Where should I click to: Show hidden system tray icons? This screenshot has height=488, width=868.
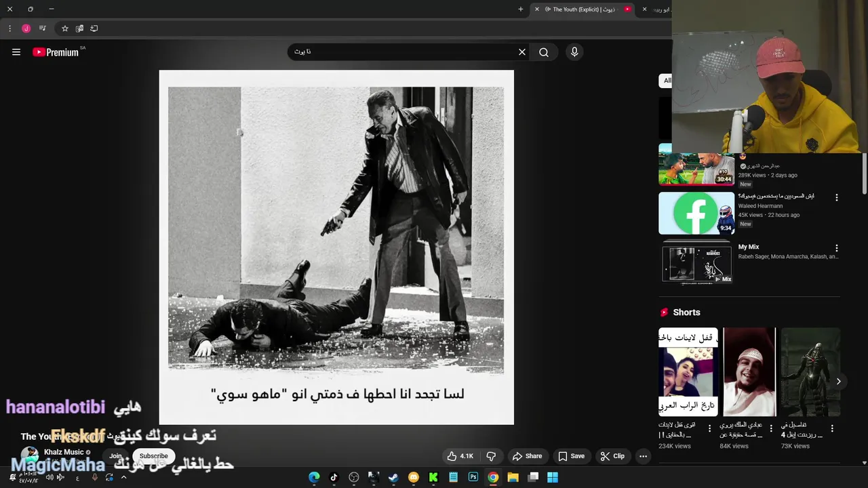point(123,477)
